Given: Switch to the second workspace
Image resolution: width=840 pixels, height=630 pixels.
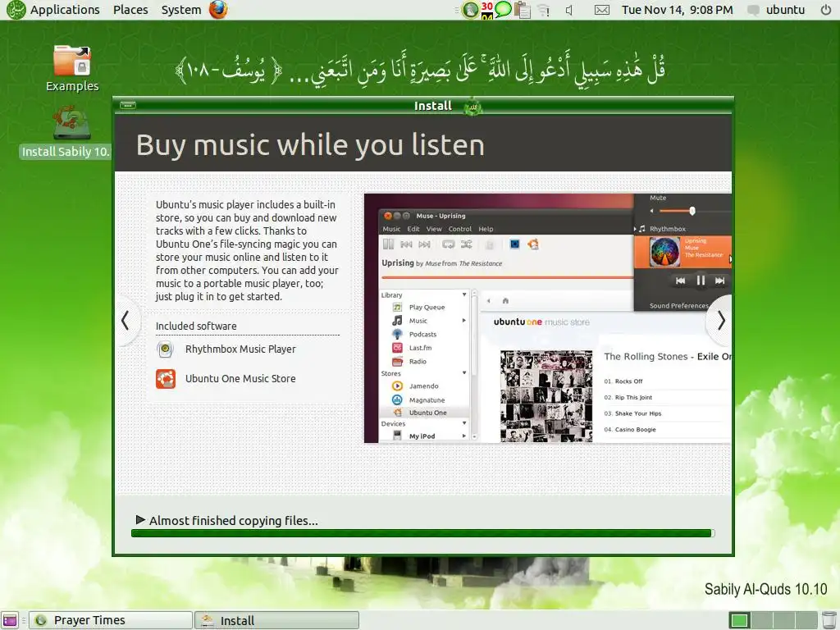Looking at the screenshot, I should click(x=761, y=620).
